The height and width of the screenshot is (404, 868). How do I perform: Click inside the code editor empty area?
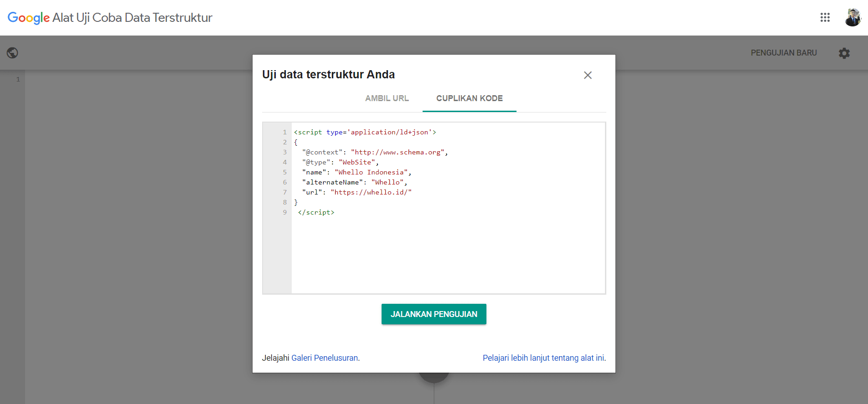[x=447, y=255]
